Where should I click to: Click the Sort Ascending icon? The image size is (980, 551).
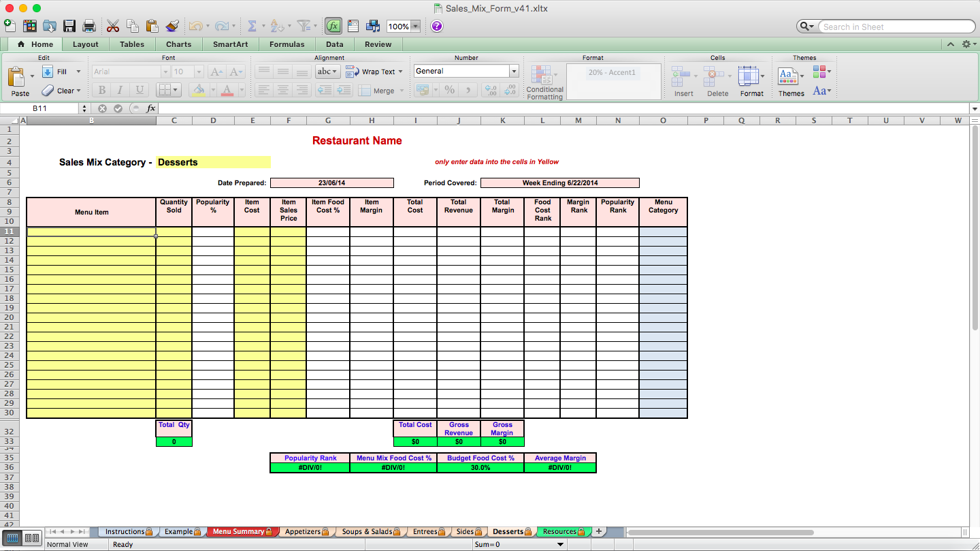coord(276,25)
